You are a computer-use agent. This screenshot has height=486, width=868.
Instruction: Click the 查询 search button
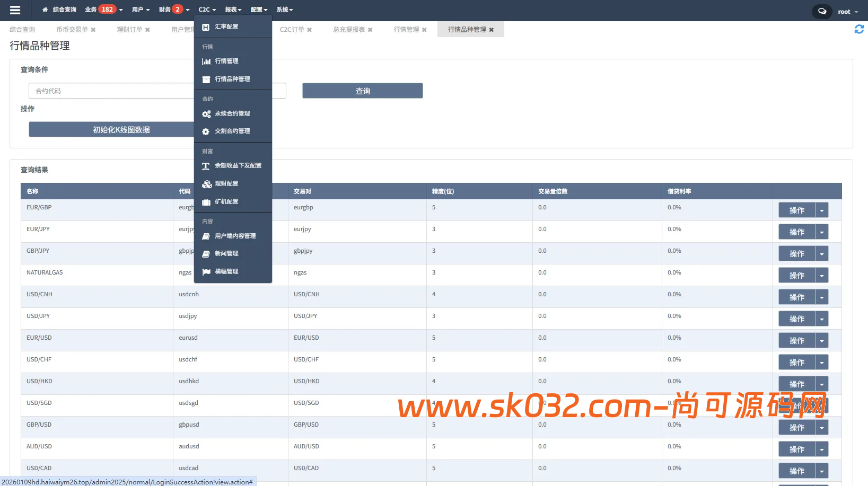click(x=362, y=91)
